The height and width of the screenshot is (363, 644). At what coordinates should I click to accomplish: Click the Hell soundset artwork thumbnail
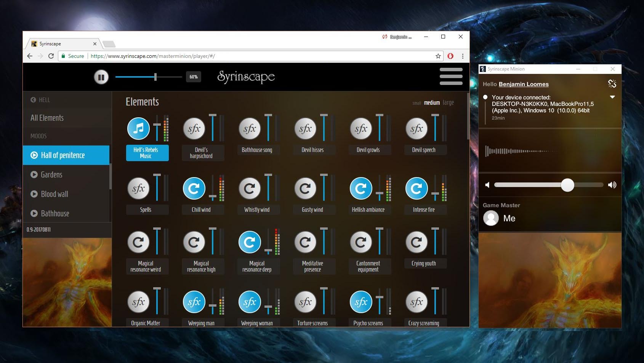click(67, 282)
